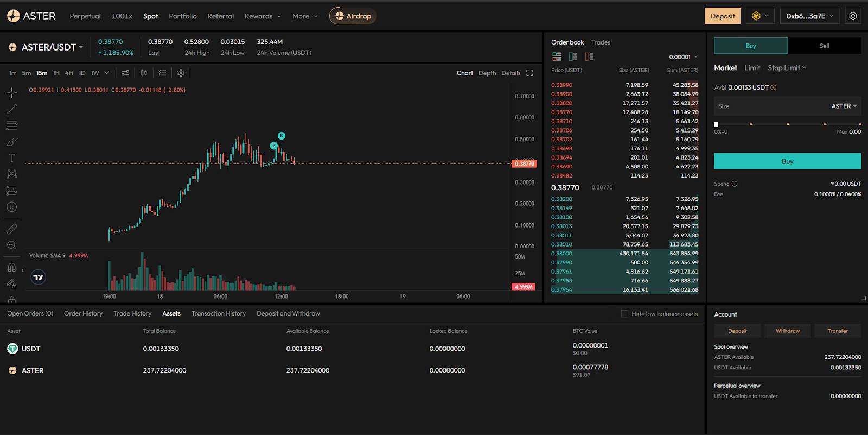Image resolution: width=868 pixels, height=435 pixels.
Task: Select the brush drawing tool
Action: click(12, 142)
